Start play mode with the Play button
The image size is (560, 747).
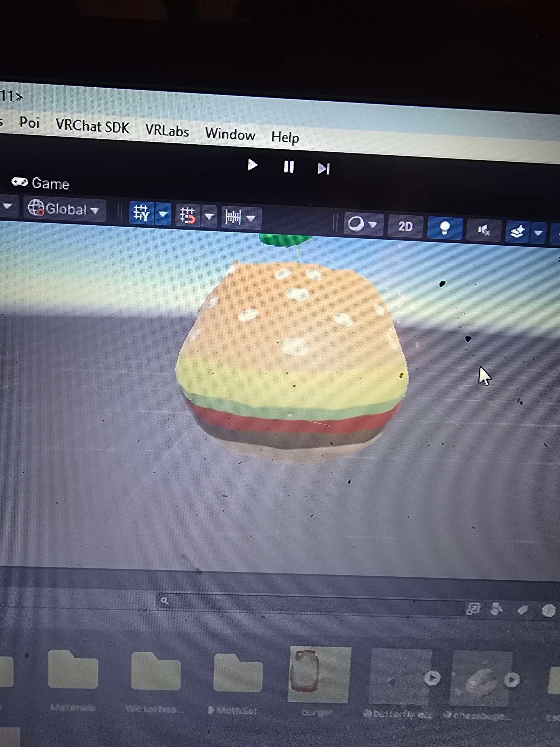click(x=253, y=165)
